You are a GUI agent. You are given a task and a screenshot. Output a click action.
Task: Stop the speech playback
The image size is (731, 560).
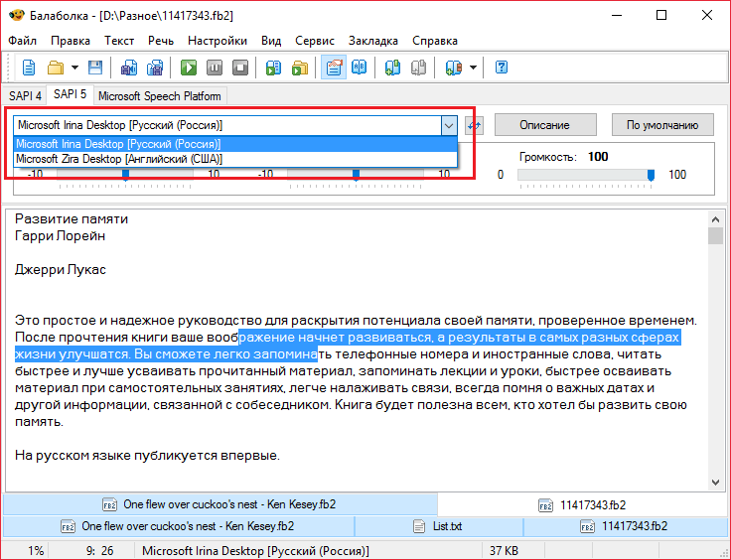click(x=240, y=68)
